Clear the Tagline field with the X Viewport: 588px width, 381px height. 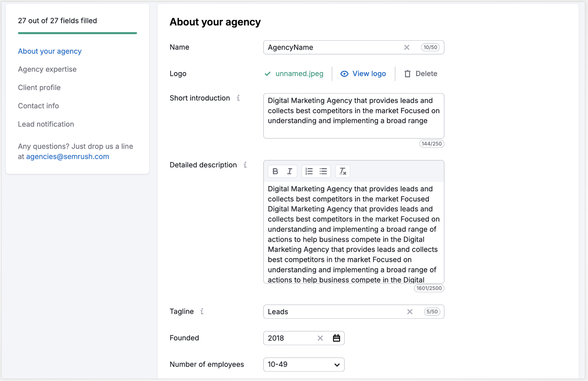pyautogui.click(x=410, y=311)
